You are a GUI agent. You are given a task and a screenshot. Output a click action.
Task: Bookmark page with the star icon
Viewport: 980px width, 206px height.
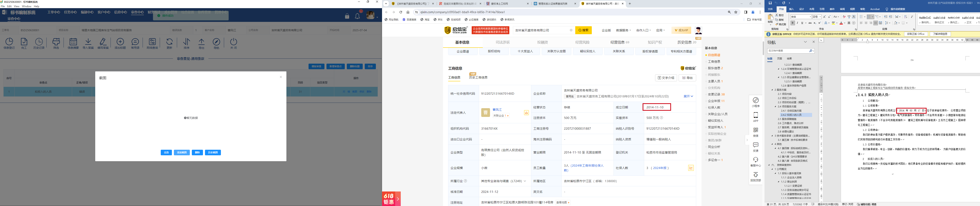click(736, 12)
